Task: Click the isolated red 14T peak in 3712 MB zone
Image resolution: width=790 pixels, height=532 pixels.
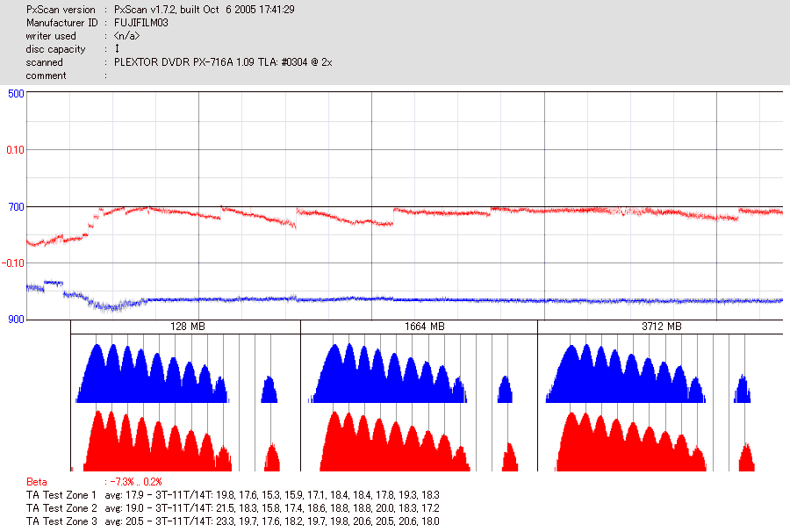Action: [747, 457]
